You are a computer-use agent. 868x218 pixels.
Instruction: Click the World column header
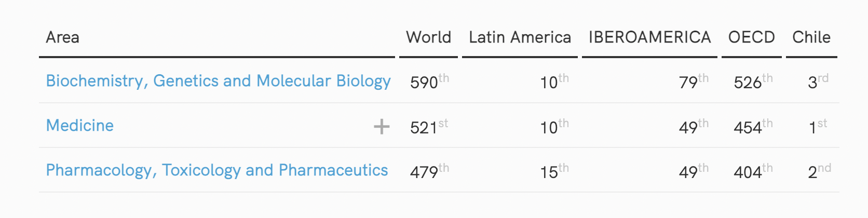[428, 37]
